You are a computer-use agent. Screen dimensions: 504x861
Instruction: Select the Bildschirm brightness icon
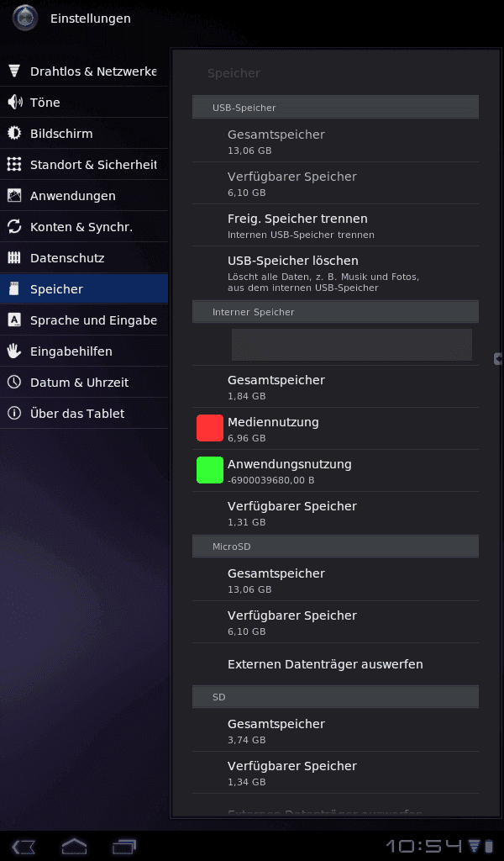tap(14, 134)
